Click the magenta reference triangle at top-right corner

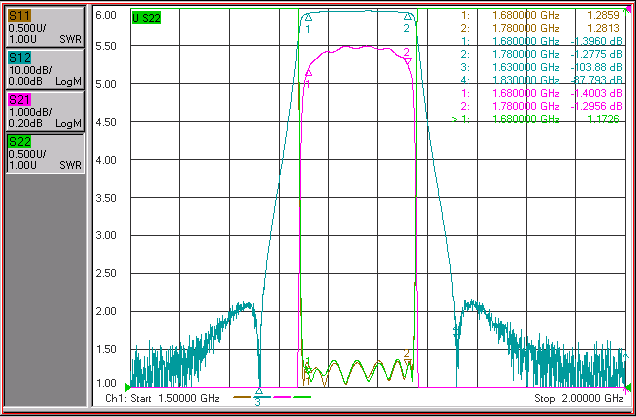pos(628,10)
